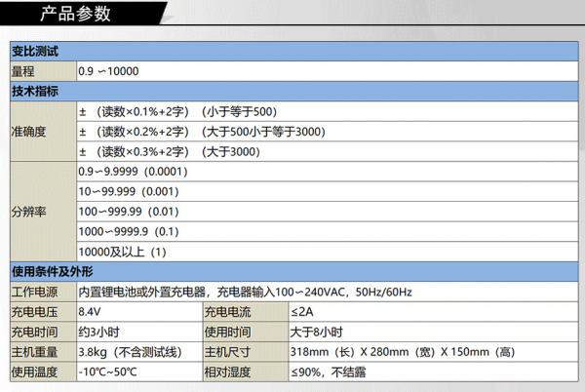The width and height of the screenshot is (585, 392).
Task: Click the 使用条件及外形 section heading
Action: (x=51, y=272)
